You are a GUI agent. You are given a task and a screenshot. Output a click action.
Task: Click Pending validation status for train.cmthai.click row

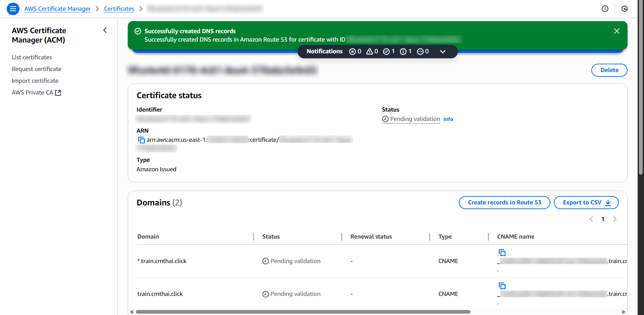click(291, 294)
